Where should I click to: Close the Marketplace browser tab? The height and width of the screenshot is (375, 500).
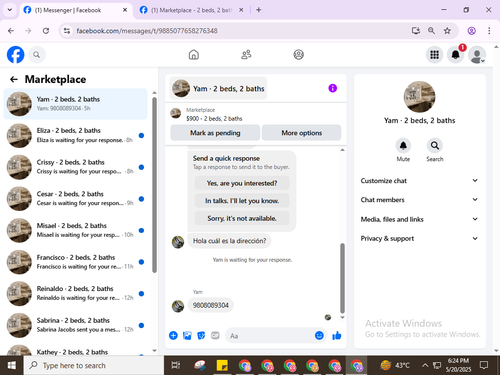point(241,10)
